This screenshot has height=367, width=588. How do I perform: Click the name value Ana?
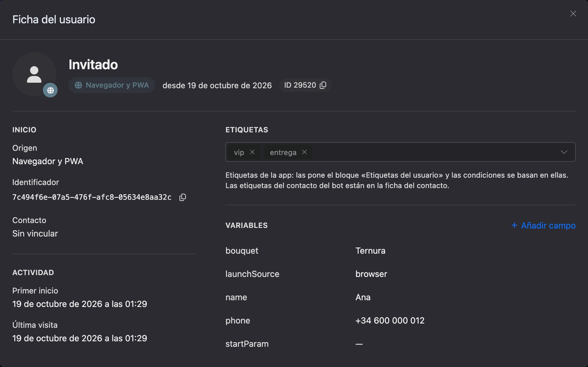click(x=363, y=297)
